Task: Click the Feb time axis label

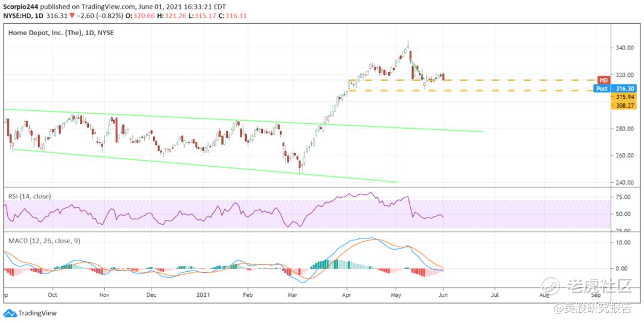Action: click(x=247, y=294)
